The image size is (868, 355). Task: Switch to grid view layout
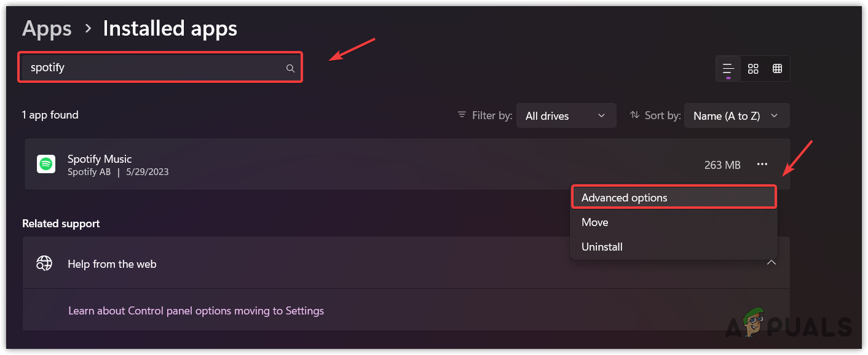[753, 69]
